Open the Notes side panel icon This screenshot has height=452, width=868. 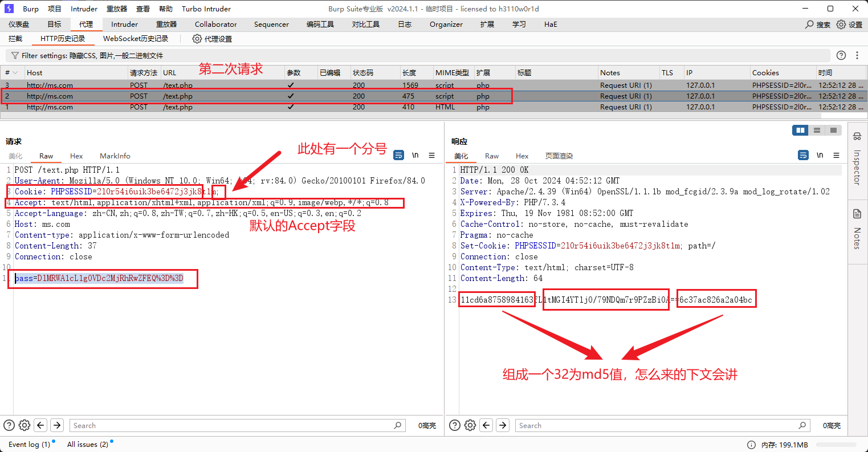[x=857, y=214]
